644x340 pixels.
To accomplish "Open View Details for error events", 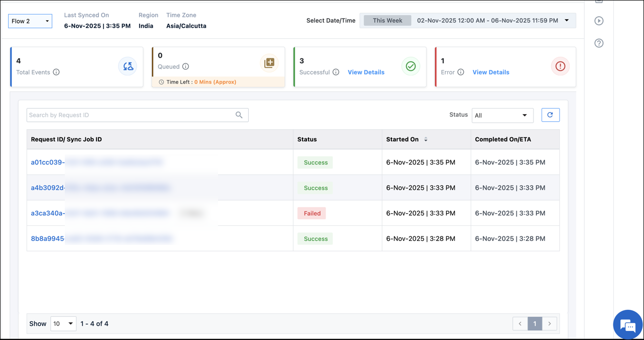I will [x=491, y=72].
